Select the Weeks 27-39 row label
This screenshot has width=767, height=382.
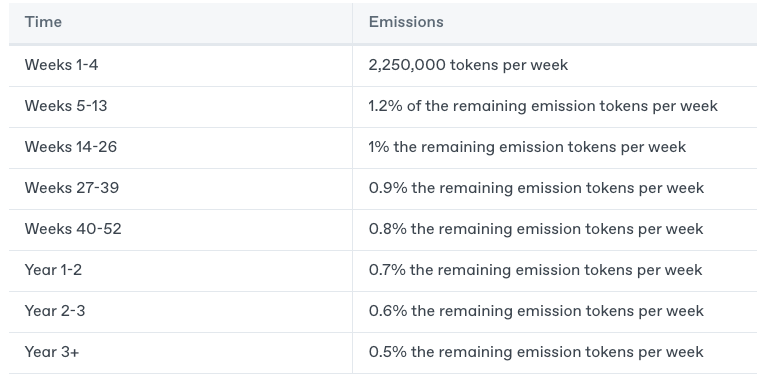[71, 188]
